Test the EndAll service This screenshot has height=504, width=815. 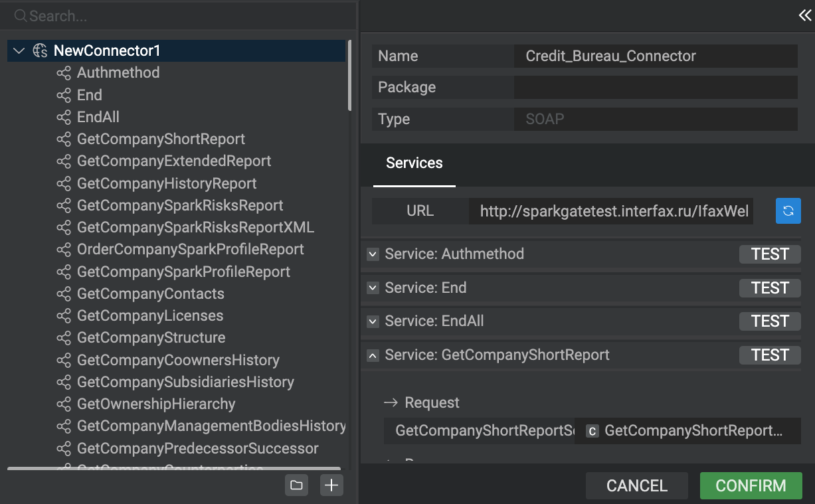(x=769, y=321)
